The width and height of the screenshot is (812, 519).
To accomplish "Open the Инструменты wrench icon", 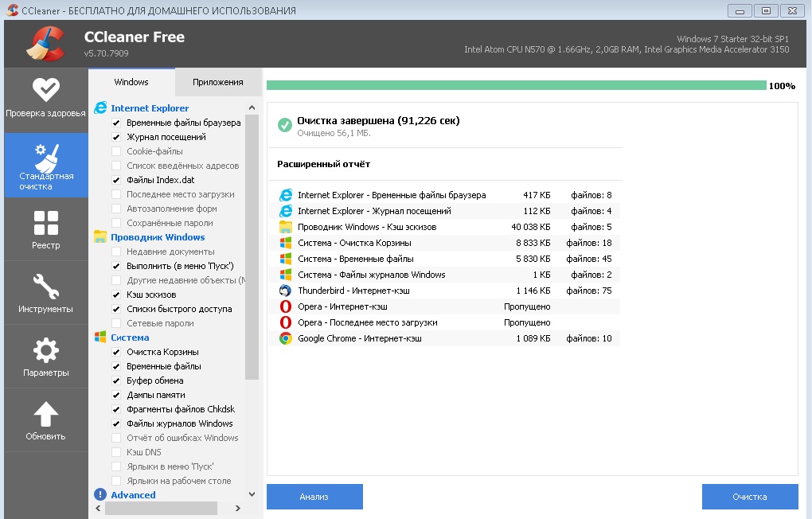I will point(45,287).
